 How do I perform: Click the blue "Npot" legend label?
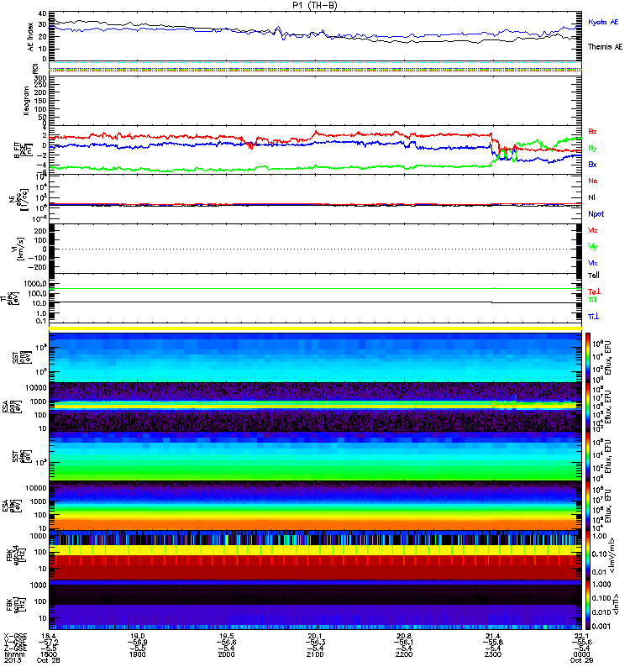(x=596, y=214)
